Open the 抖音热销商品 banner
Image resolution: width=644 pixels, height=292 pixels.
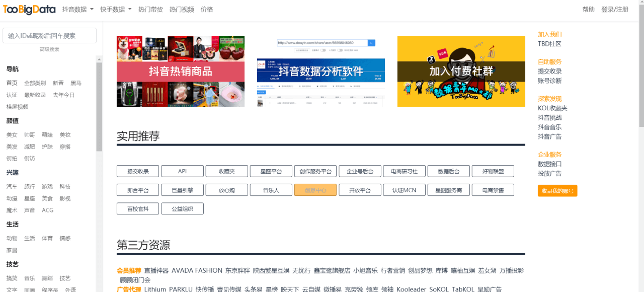coord(181,71)
